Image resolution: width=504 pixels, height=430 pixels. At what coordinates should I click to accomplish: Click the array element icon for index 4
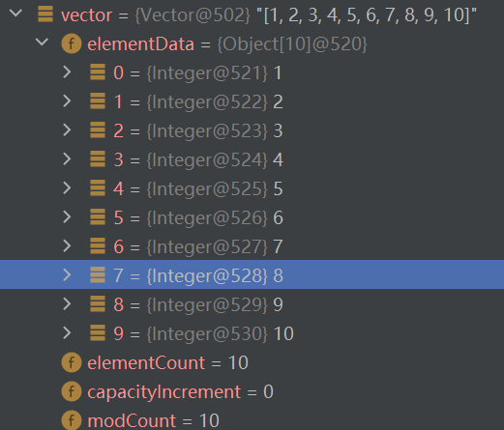tap(98, 187)
